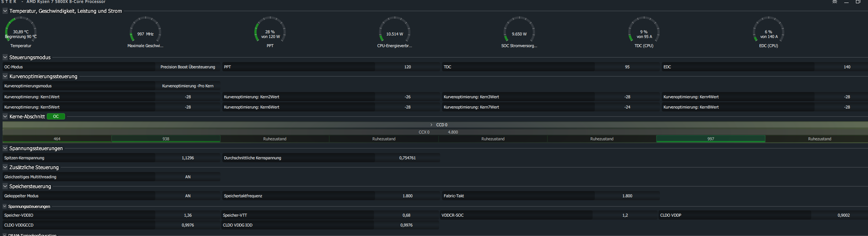Select the core bar showing 938
868x236 pixels.
point(166,139)
